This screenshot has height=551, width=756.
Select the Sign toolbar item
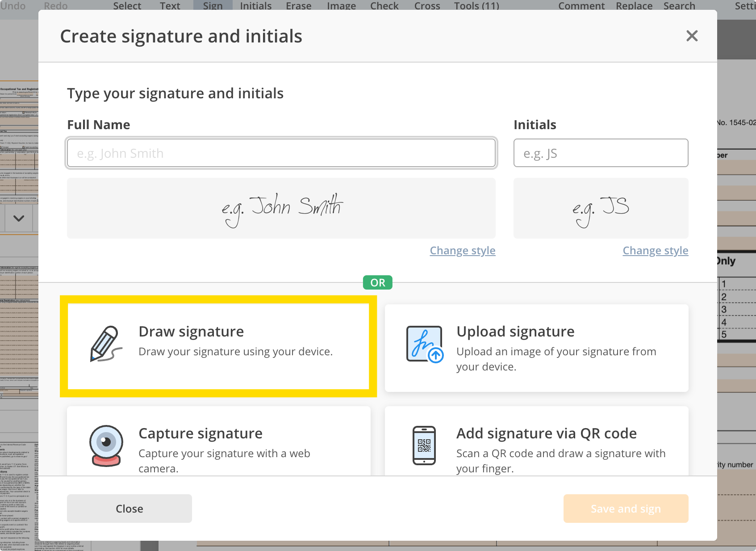coord(213,5)
